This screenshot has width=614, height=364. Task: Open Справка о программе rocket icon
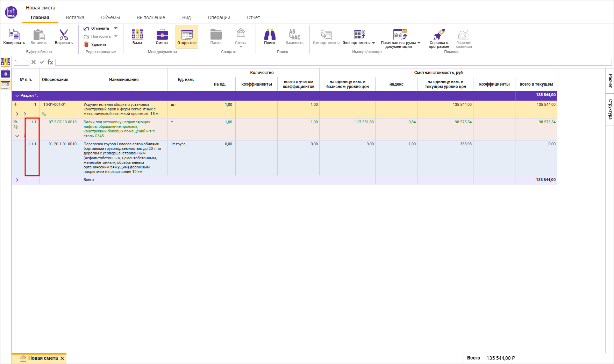click(x=439, y=35)
